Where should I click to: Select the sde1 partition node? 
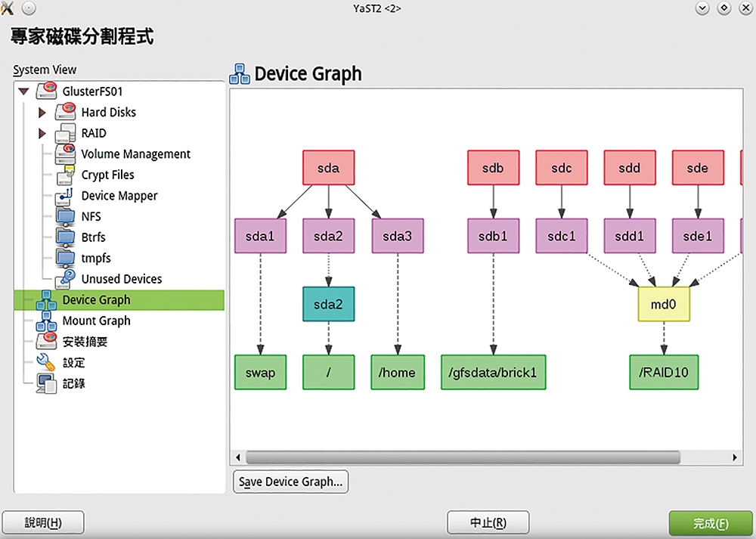coord(698,236)
